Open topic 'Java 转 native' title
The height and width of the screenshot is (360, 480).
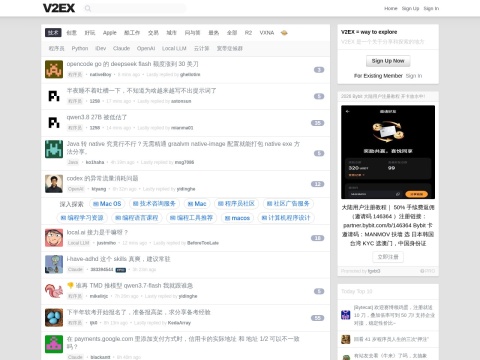tap(183, 148)
